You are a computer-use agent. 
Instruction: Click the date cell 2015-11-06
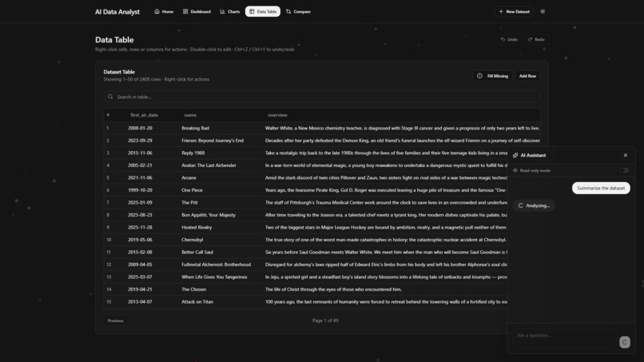(140, 153)
